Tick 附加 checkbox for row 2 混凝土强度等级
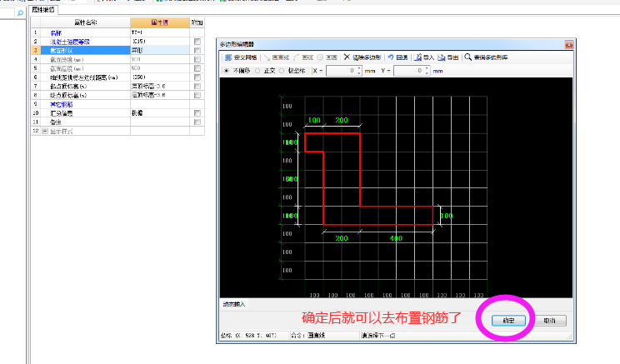Image resolution: width=620 pixels, height=364 pixels. (x=197, y=42)
